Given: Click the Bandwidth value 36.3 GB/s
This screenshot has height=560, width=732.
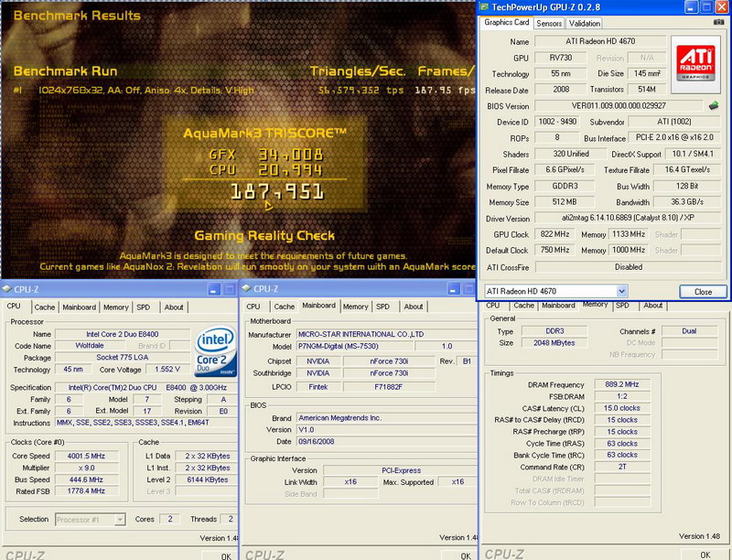Looking at the screenshot, I should [x=687, y=202].
